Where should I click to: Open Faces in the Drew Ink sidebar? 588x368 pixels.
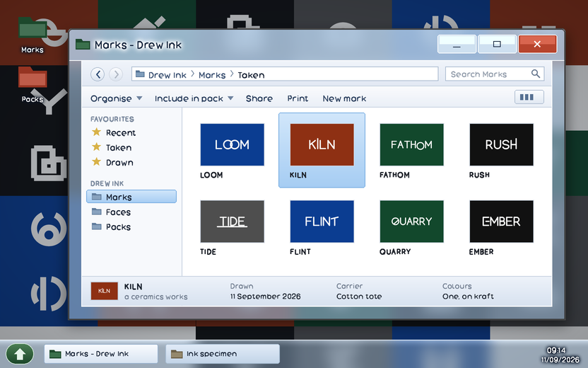(x=118, y=212)
